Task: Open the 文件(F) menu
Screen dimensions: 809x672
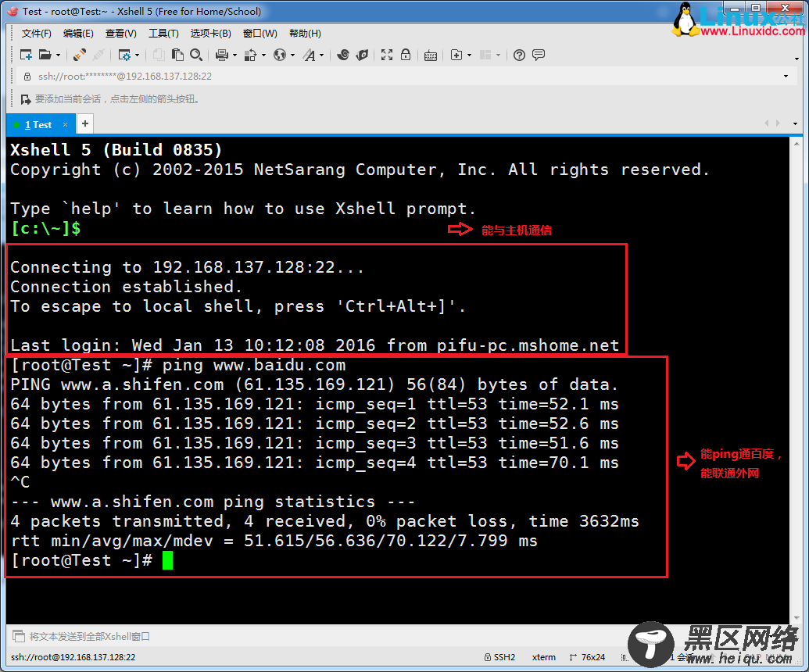Action: click(36, 34)
